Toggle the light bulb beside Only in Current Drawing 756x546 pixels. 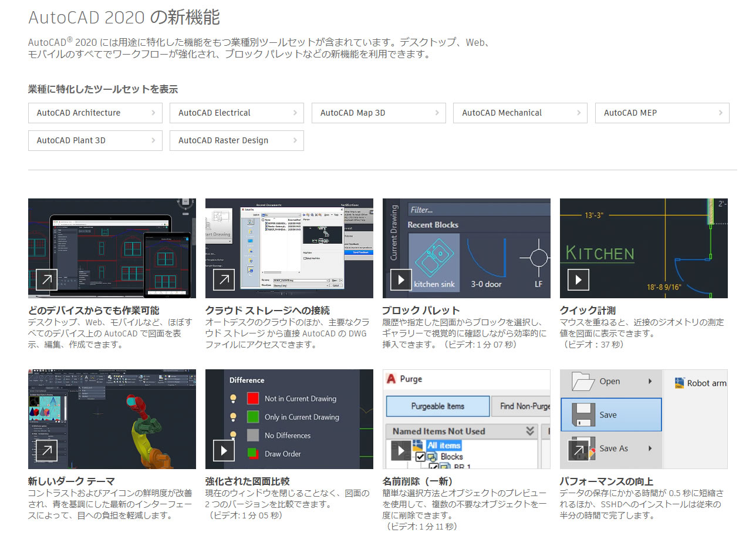233,417
